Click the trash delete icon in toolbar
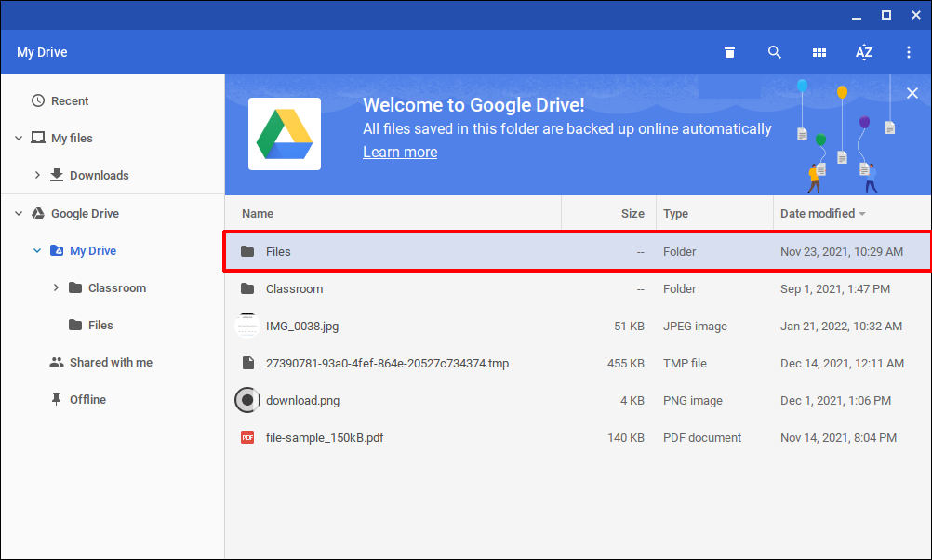This screenshot has height=560, width=932. point(729,52)
